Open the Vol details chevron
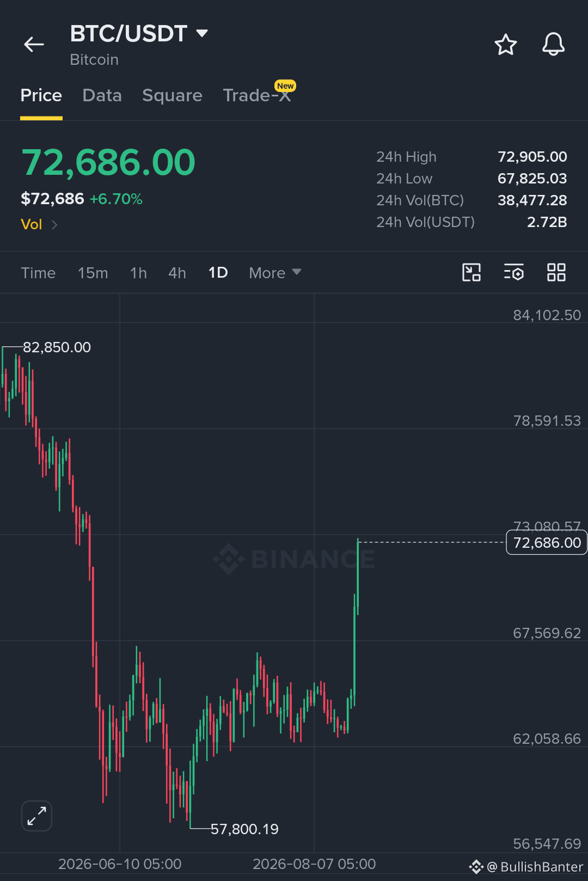588x881 pixels. point(54,224)
